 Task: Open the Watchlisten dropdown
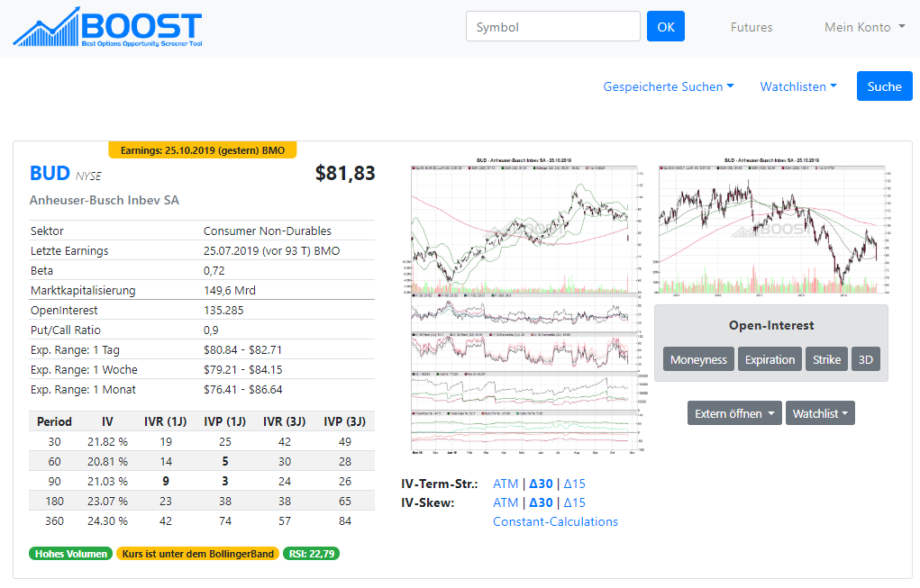pyautogui.click(x=798, y=86)
